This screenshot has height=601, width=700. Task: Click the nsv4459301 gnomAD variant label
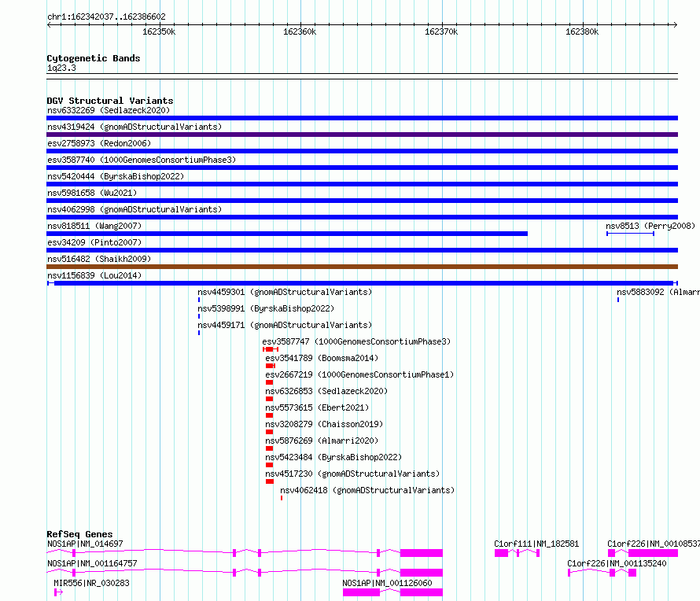click(285, 292)
